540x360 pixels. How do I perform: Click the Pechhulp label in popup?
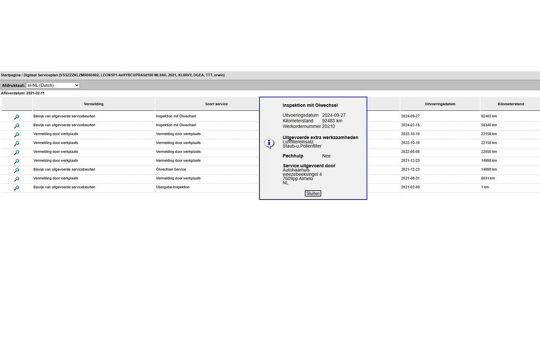(x=293, y=156)
